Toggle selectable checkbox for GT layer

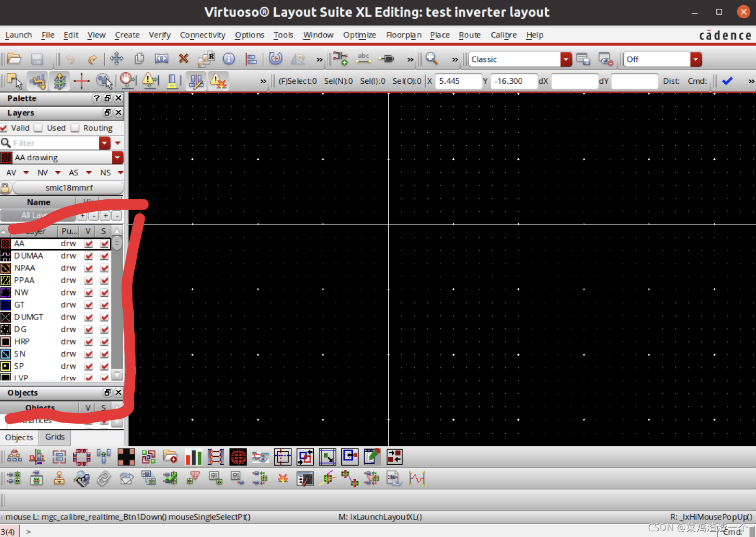[105, 304]
